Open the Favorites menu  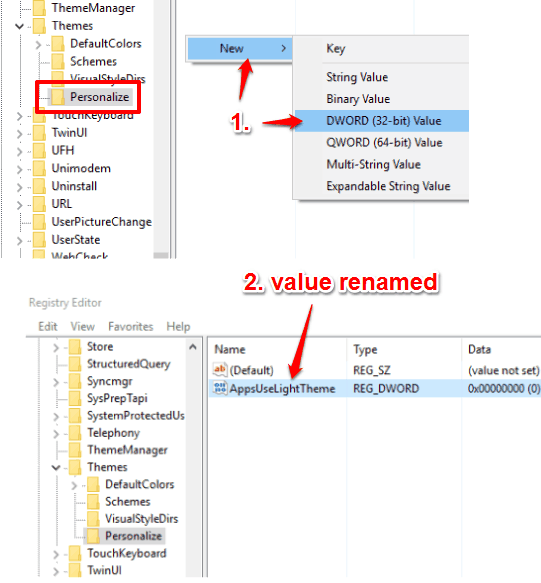coord(131,326)
